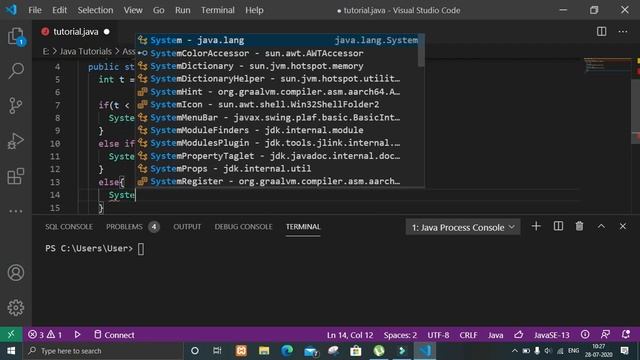Open the Java Process Console terminal dropdown
The height and width of the screenshot is (360, 640).
(462, 227)
